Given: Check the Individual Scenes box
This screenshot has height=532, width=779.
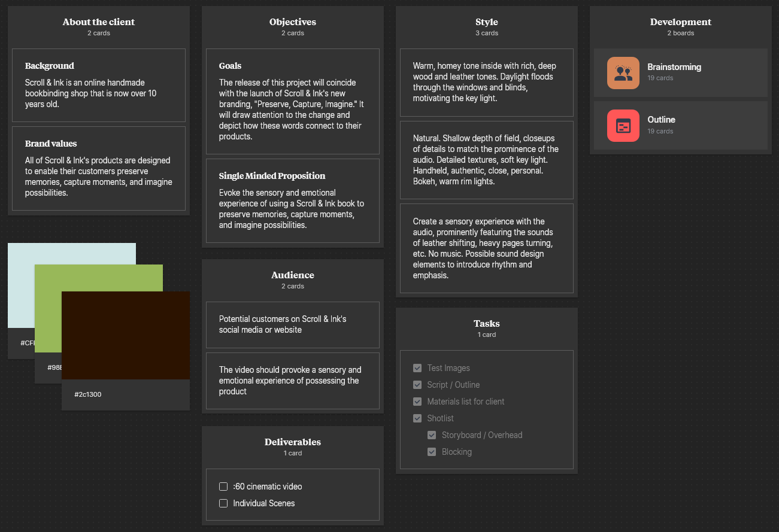Looking at the screenshot, I should click(223, 503).
